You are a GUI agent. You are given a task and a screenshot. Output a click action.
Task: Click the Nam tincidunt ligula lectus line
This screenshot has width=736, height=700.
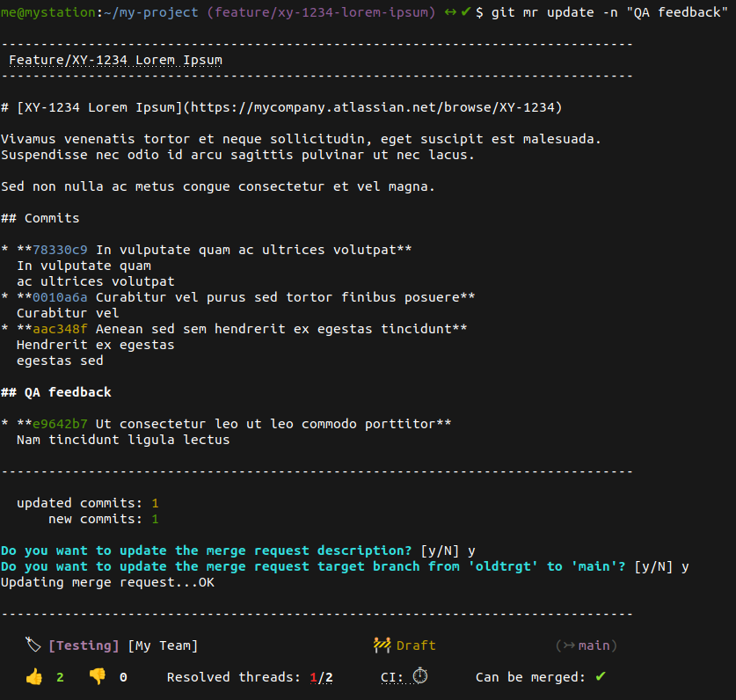coord(123,440)
